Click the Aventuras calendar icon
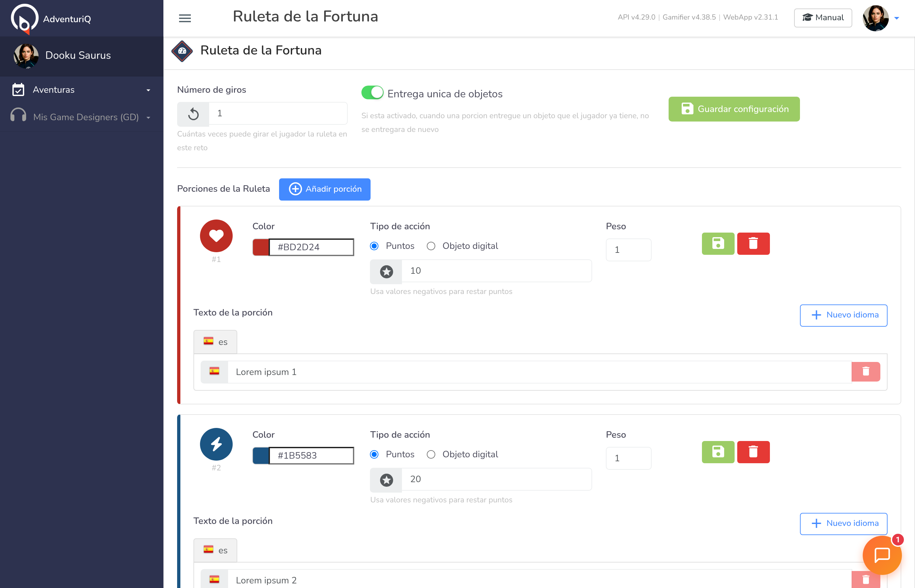Screen dimensions: 915x588 [x=18, y=90]
